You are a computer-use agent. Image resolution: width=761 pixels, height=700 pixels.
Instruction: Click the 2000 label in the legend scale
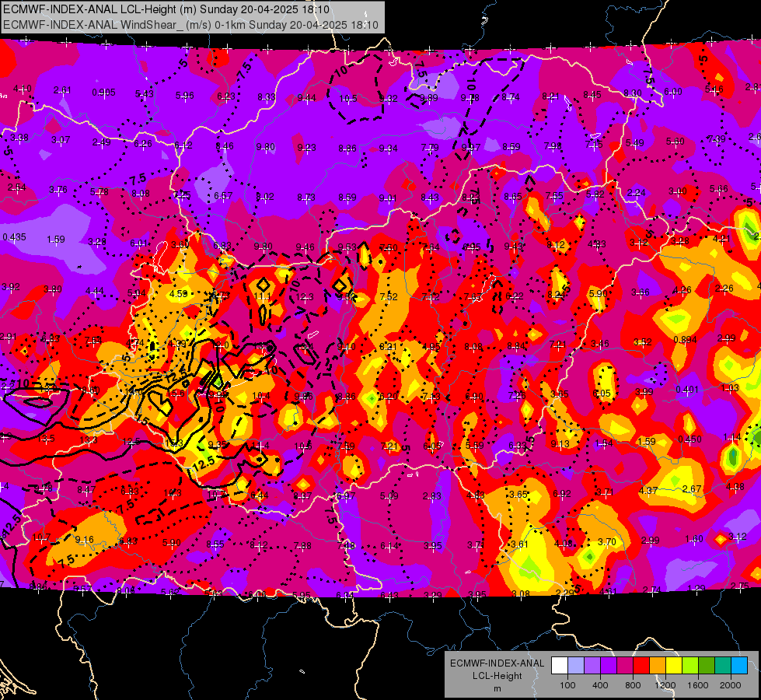click(x=731, y=685)
